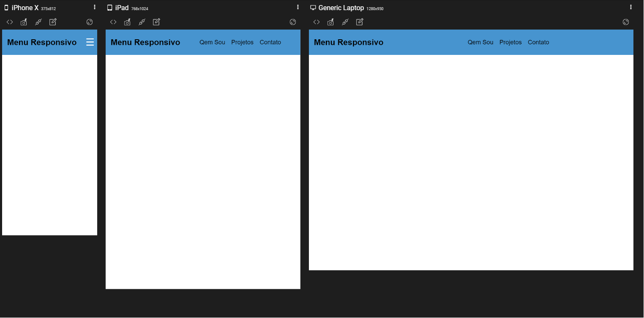Take a screenshot of the iPad view
Screen dimensions: 644x318
(x=127, y=22)
